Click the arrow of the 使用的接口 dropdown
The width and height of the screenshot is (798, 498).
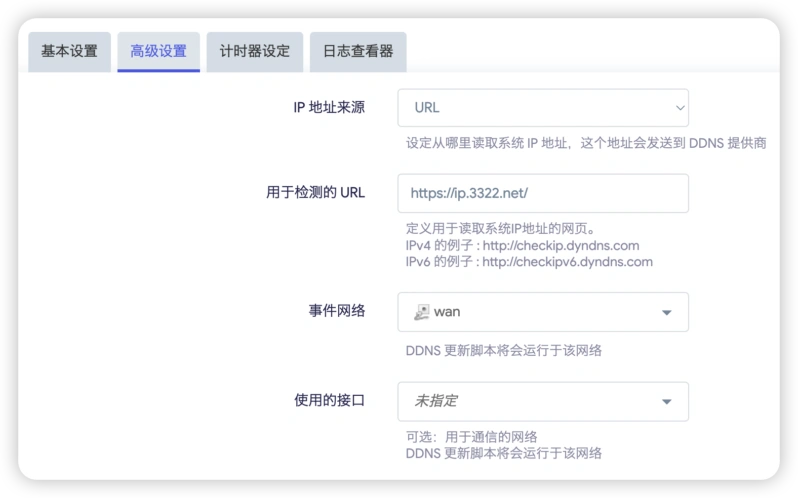point(666,402)
